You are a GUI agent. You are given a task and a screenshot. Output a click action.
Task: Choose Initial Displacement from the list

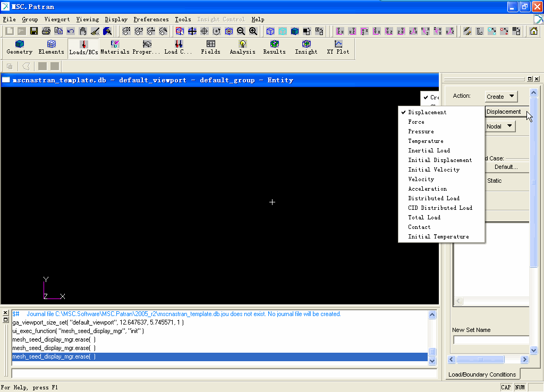tap(441, 160)
